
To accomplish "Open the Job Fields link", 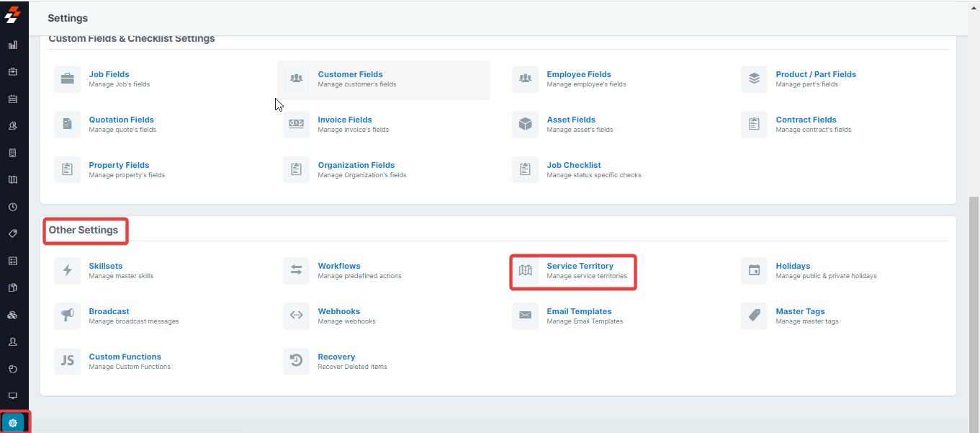I will click(x=109, y=74).
